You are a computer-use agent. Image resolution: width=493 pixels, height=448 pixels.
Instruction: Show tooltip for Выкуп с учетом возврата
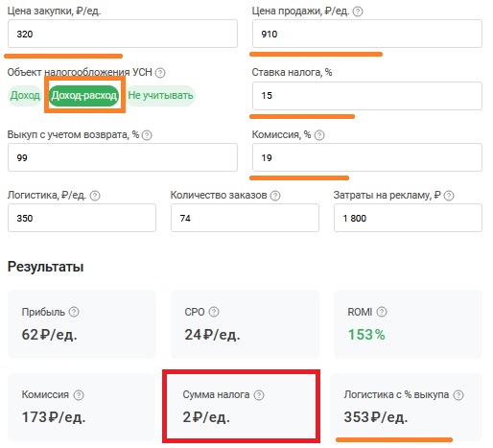[147, 135]
